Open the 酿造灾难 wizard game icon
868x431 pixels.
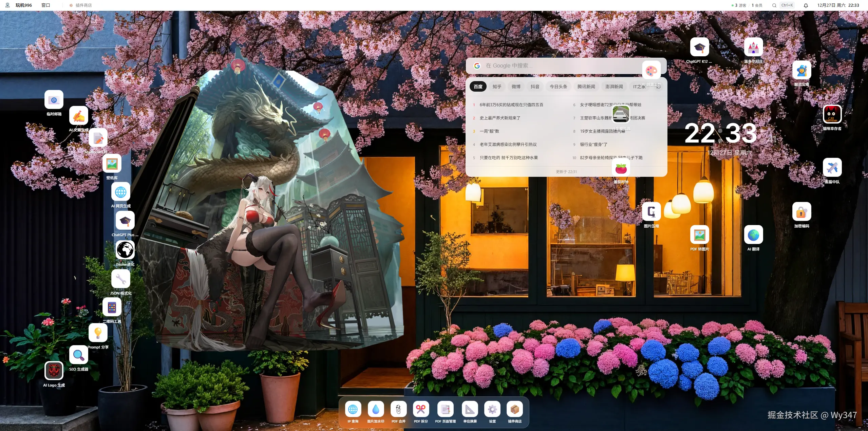click(x=802, y=70)
